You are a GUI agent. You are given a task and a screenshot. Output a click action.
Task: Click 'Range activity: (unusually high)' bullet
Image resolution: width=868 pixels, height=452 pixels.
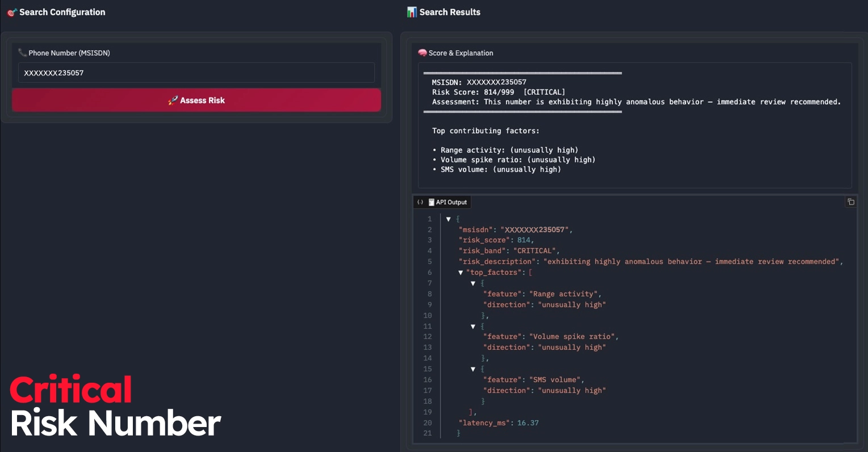[505, 150]
